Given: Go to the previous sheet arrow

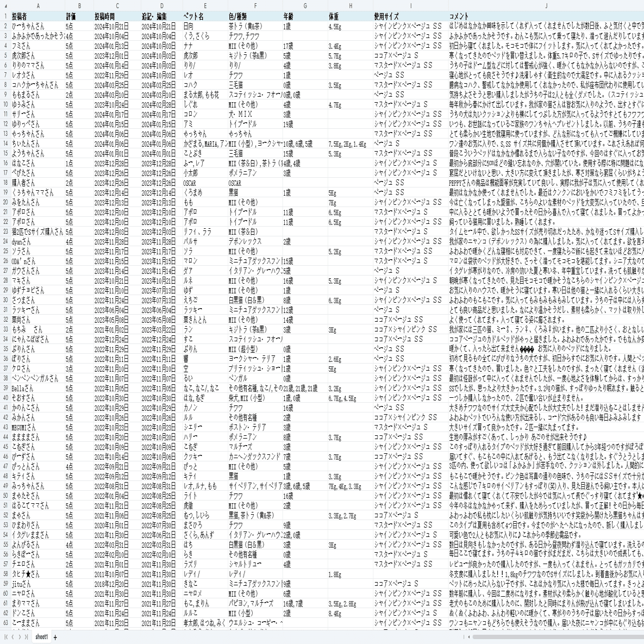Looking at the screenshot, I should pyautogui.click(x=12, y=637).
